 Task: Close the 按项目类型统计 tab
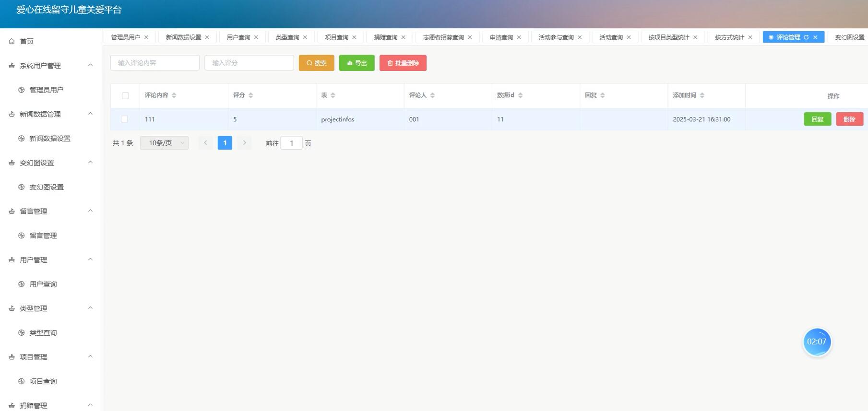[x=696, y=37]
